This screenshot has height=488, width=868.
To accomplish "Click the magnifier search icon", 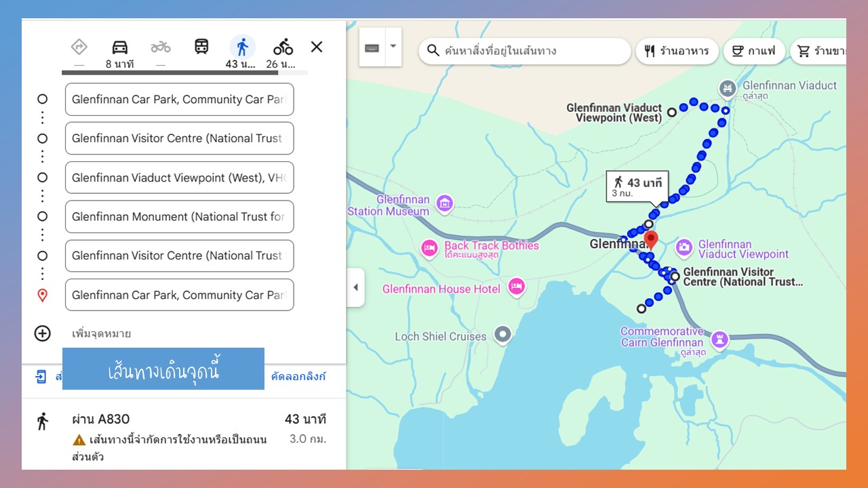I will tap(433, 51).
